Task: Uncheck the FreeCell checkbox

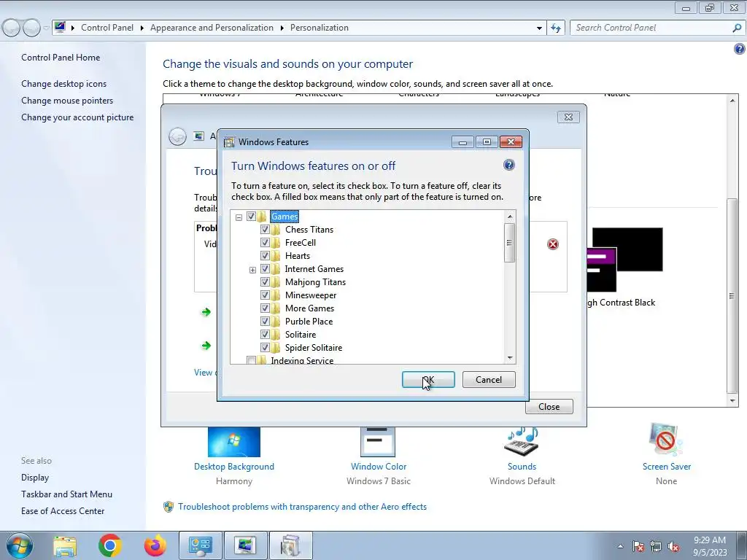Action: coord(265,243)
